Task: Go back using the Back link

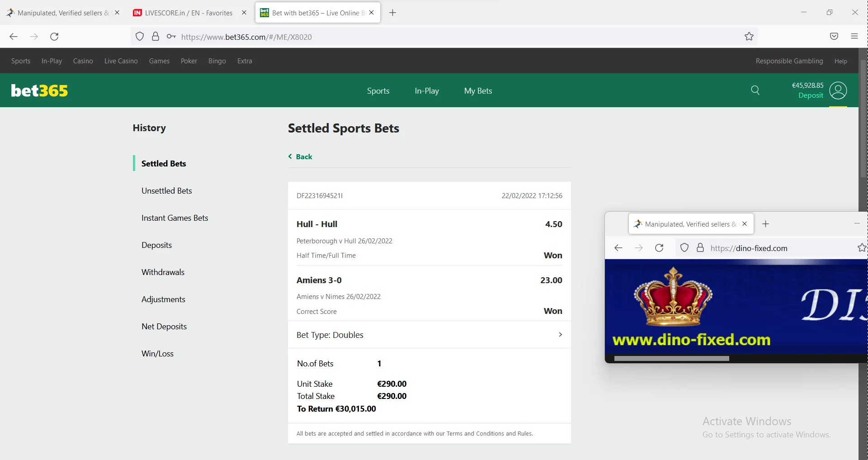Action: pos(300,156)
